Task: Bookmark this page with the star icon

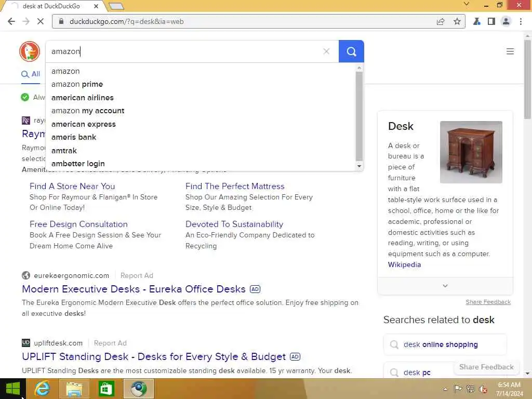Action: coord(457,21)
